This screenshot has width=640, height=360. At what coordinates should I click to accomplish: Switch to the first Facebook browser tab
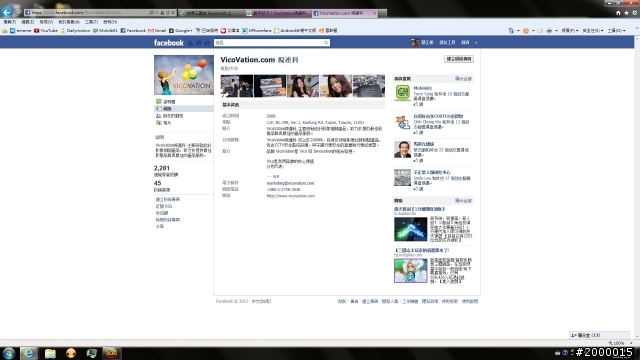point(211,13)
